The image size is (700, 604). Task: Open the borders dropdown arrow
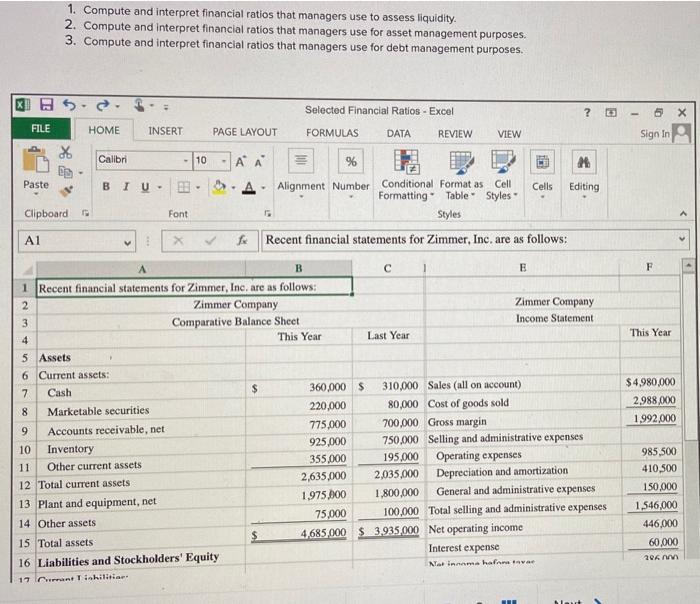[198, 187]
